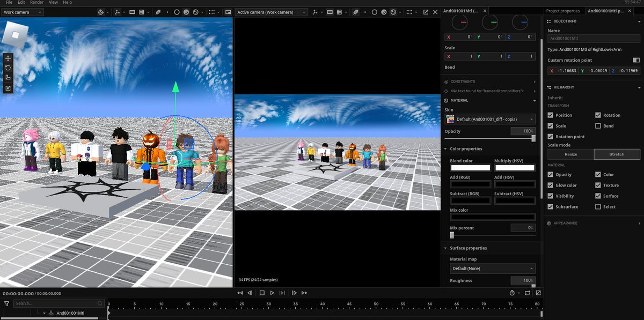This screenshot has width=644, height=320.
Task: Jump to next keyframe in timeline controls
Action: tap(304, 293)
